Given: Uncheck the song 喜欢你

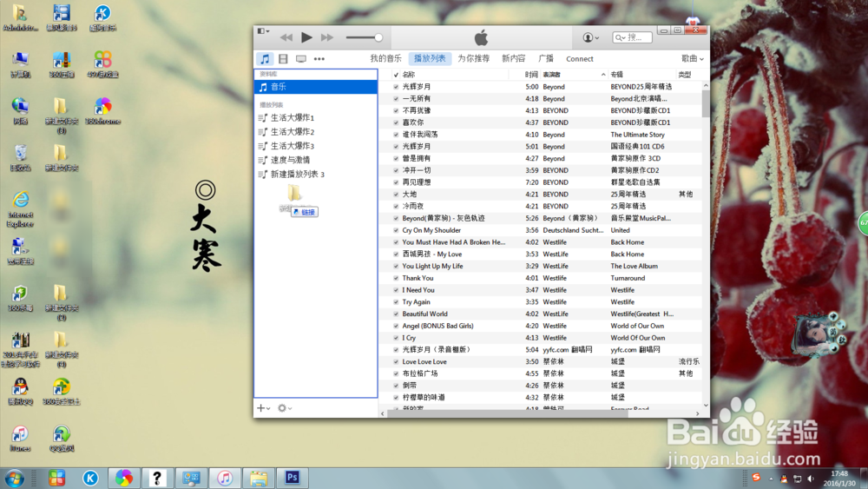Looking at the screenshot, I should pyautogui.click(x=396, y=122).
